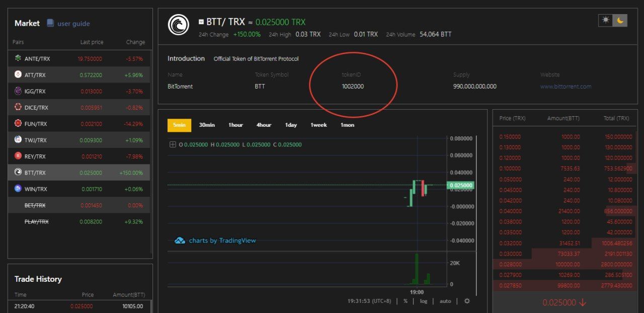Click the 19:00 time axis label
The width and height of the screenshot is (644, 313).
pos(417,292)
